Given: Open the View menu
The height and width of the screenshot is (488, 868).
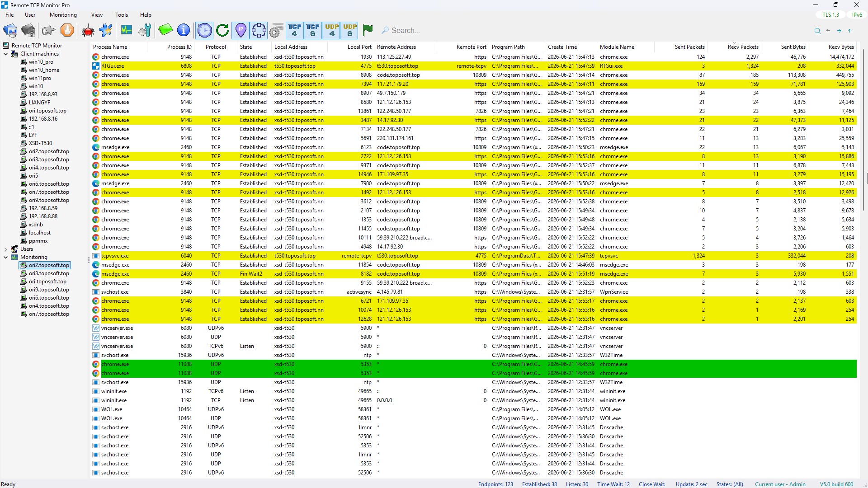Looking at the screenshot, I should tap(97, 15).
